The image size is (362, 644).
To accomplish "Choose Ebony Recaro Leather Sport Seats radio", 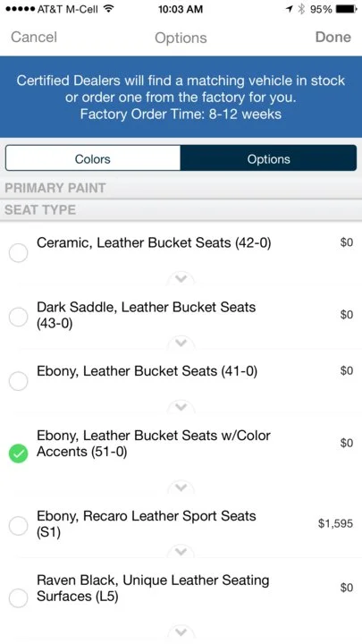I will point(19,526).
